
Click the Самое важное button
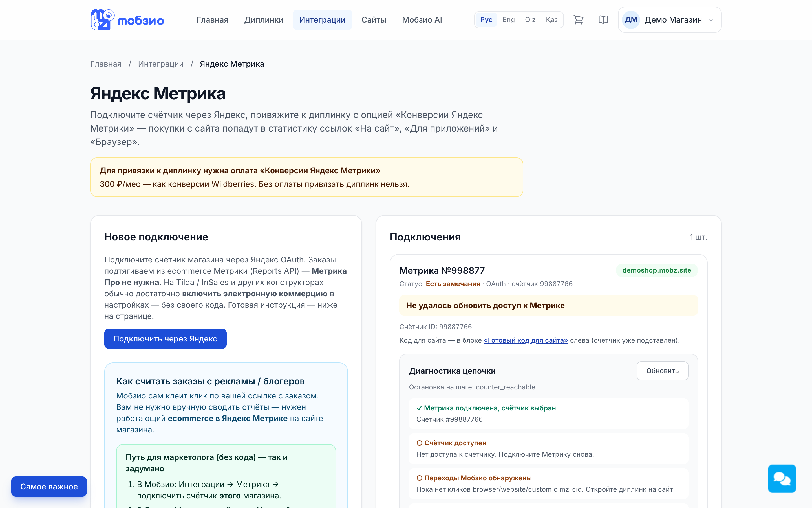point(49,487)
